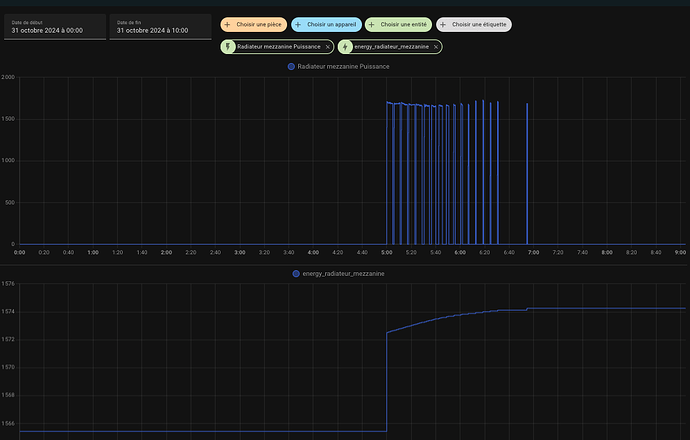
Task: Click the energy step rise at 5:00
Action: coord(386,382)
